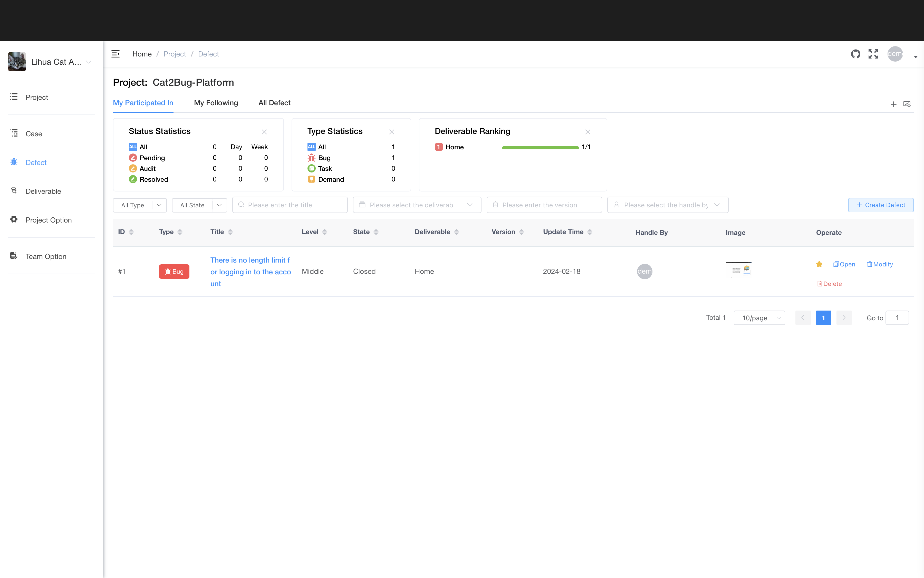Click the GitHub icon in the top bar

point(856,54)
